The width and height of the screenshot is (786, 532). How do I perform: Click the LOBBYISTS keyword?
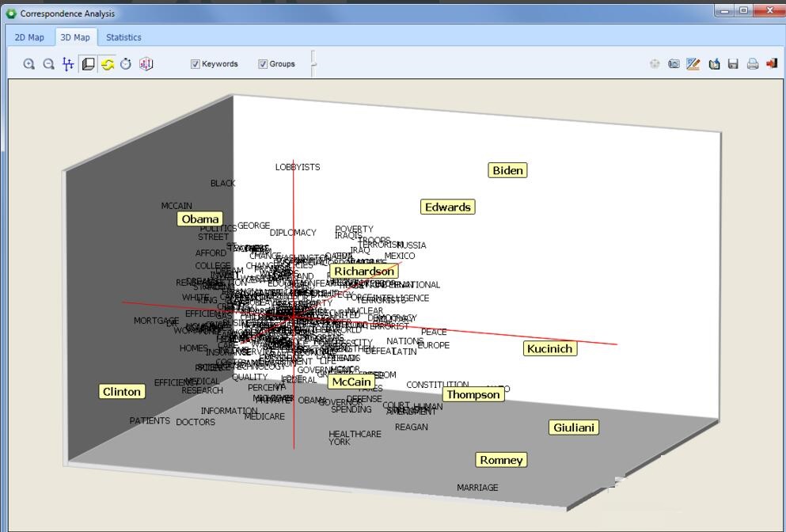click(298, 167)
